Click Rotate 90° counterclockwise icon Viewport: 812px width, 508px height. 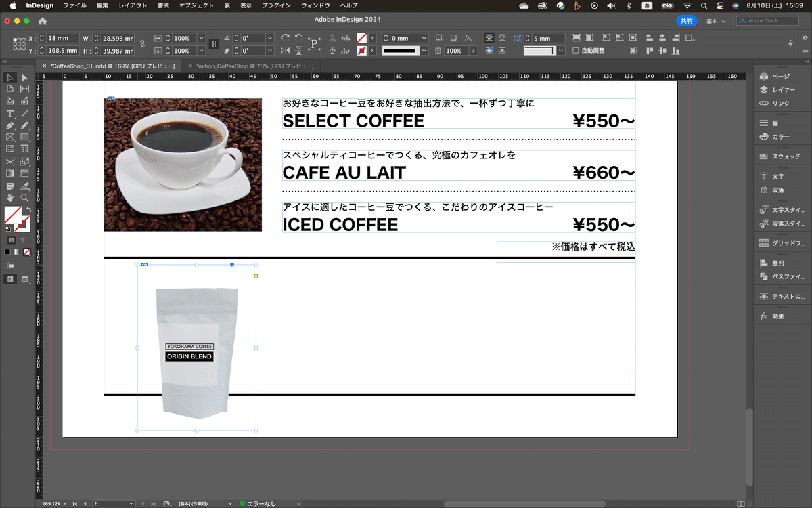[298, 38]
